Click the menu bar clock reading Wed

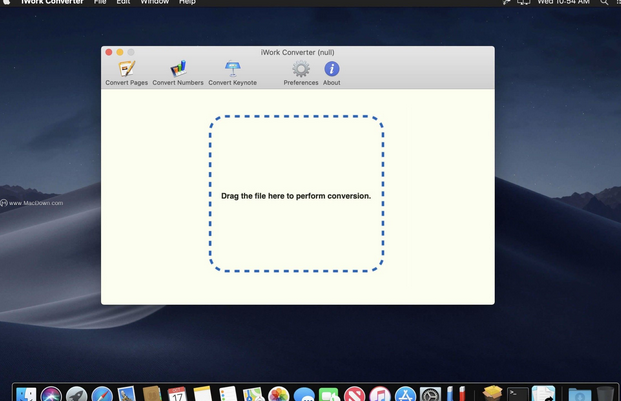click(563, 2)
